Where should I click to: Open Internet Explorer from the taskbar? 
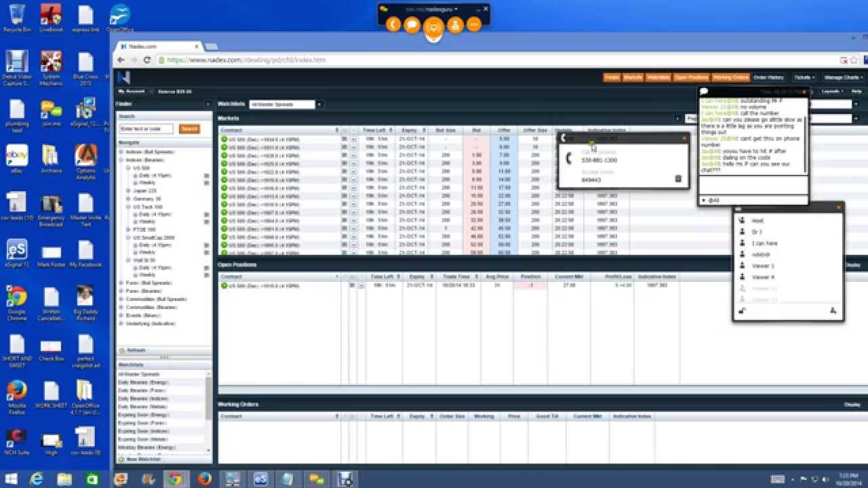37,479
